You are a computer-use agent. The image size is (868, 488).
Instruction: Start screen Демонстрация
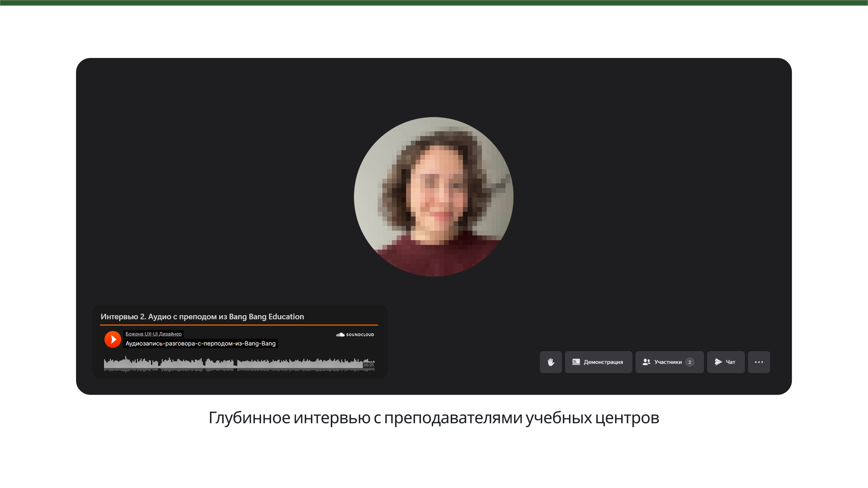603,362
